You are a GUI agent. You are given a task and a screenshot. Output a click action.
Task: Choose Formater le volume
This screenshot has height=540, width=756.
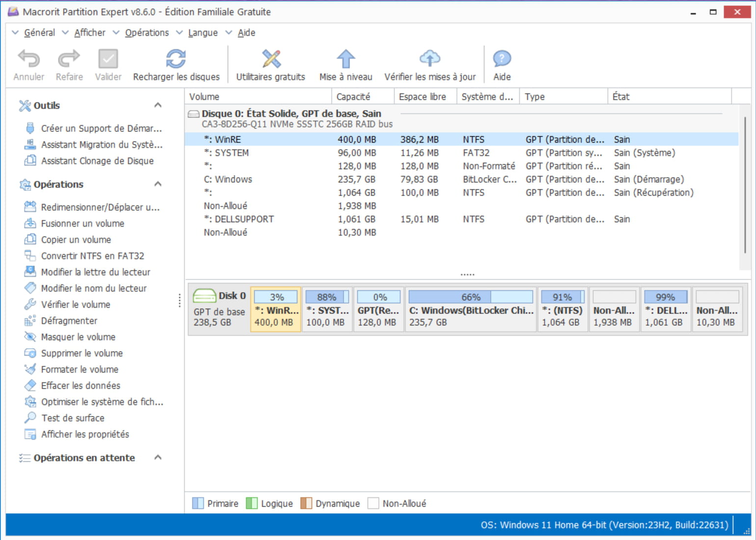click(x=72, y=369)
